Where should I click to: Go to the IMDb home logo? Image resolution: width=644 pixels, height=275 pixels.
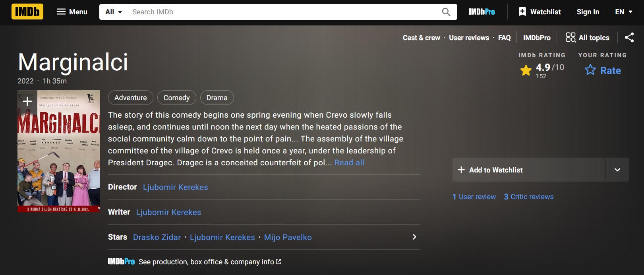(x=27, y=12)
